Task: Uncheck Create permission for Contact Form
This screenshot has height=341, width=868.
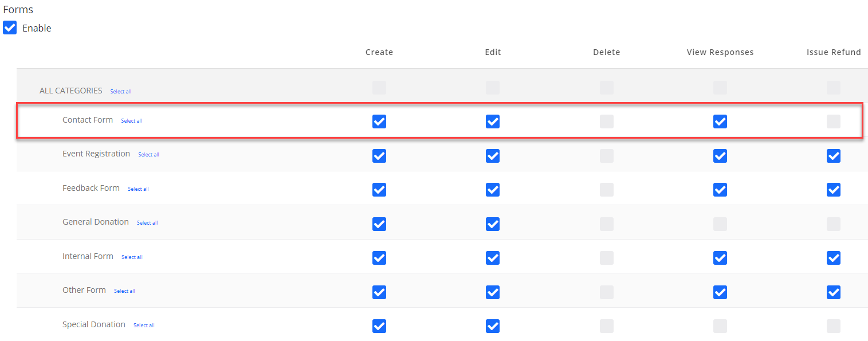Action: [379, 121]
